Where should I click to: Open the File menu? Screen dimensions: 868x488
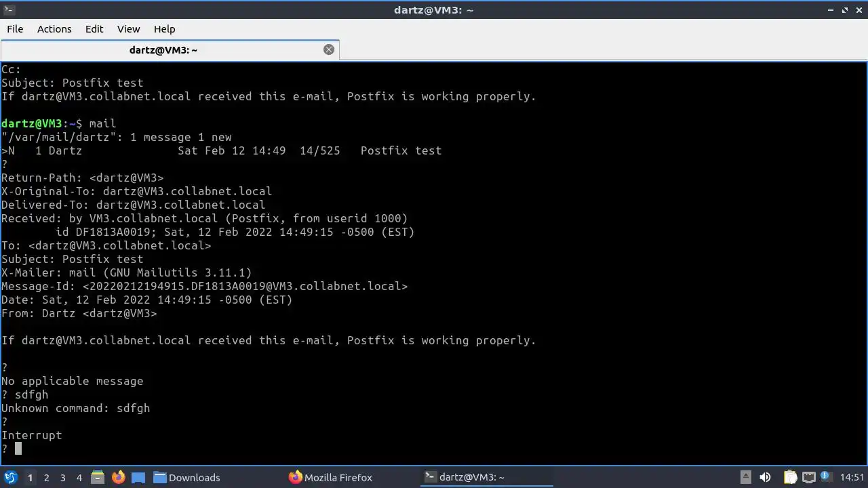click(15, 29)
